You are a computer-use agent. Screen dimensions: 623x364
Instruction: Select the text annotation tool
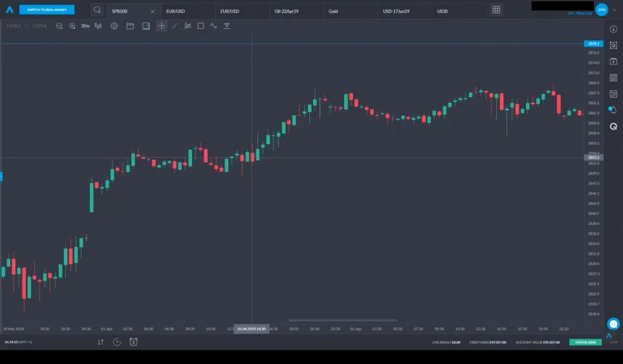click(x=227, y=26)
